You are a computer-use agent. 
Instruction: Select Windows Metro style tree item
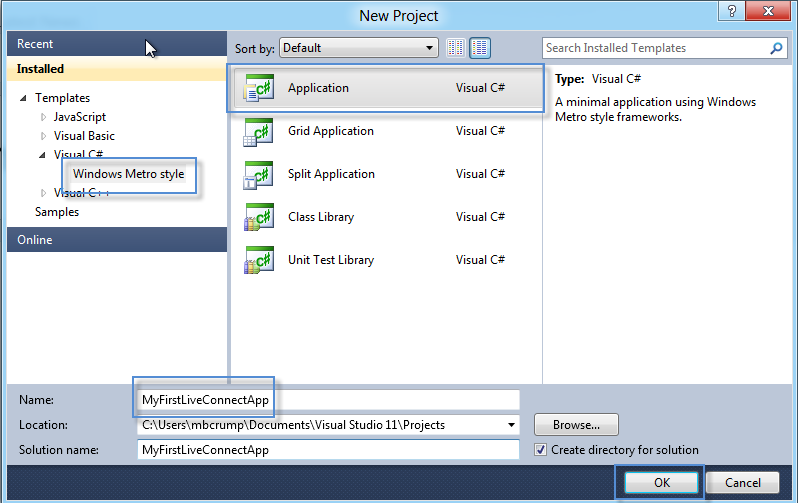point(129,174)
